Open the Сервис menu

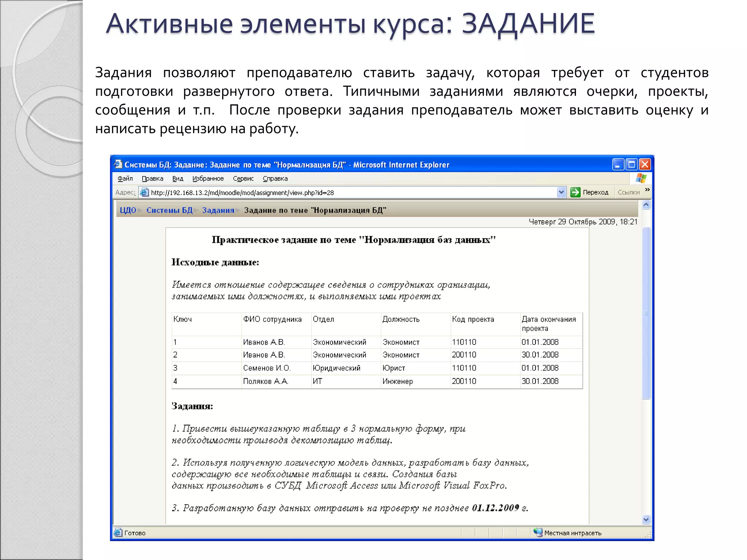tap(243, 178)
